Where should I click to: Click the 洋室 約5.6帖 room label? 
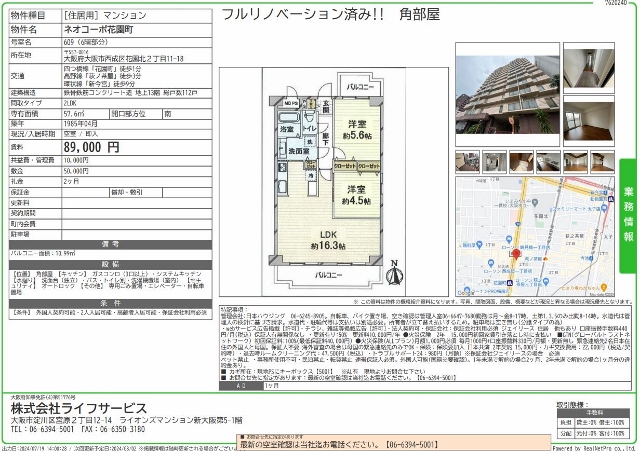pyautogui.click(x=357, y=130)
